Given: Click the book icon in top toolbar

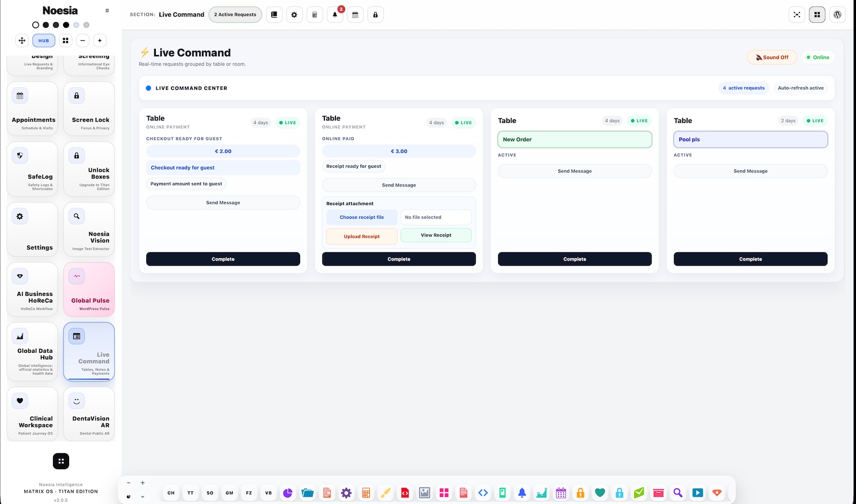Looking at the screenshot, I should point(274,15).
